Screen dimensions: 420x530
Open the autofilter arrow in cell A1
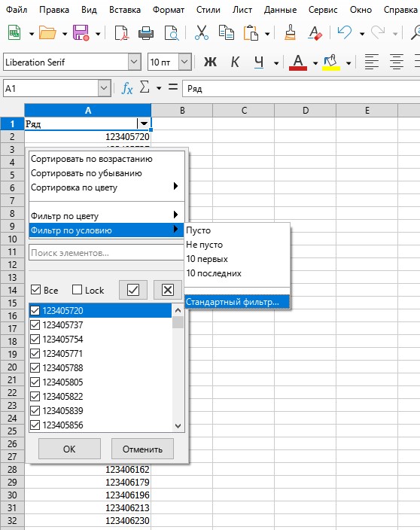click(144, 123)
